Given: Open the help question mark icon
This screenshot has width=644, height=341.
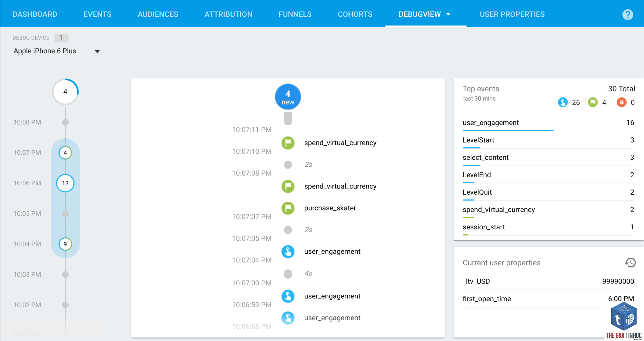Looking at the screenshot, I should point(628,14).
